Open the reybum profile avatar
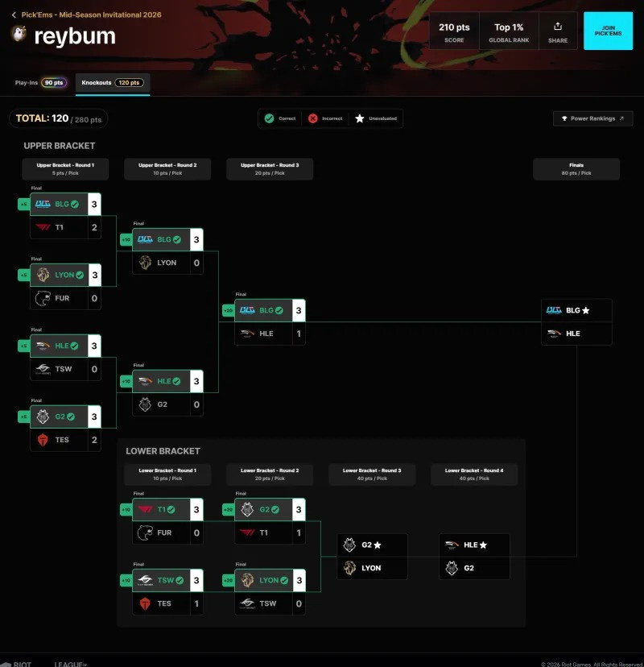 coord(19,34)
